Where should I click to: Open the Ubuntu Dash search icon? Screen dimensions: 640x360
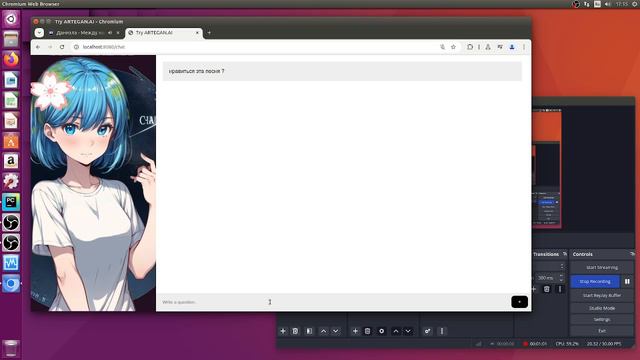[11, 19]
